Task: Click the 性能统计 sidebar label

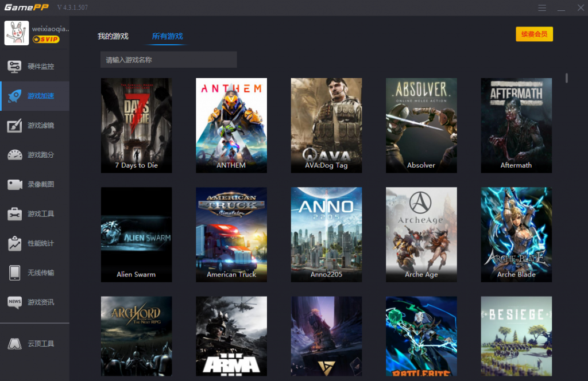Action: [41, 243]
